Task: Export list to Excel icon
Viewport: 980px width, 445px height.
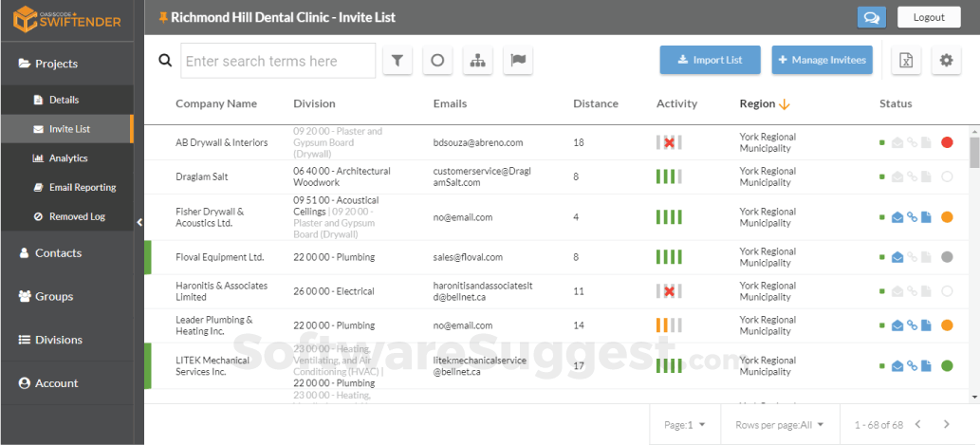Action: click(906, 61)
